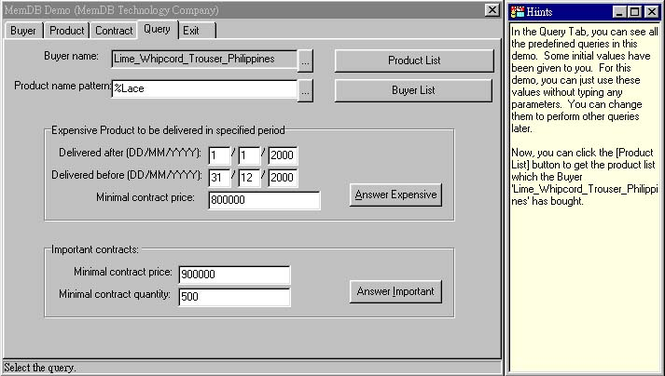Click the 'Important contracts:' group label
Screen dimensions: 665x376
tap(95, 249)
